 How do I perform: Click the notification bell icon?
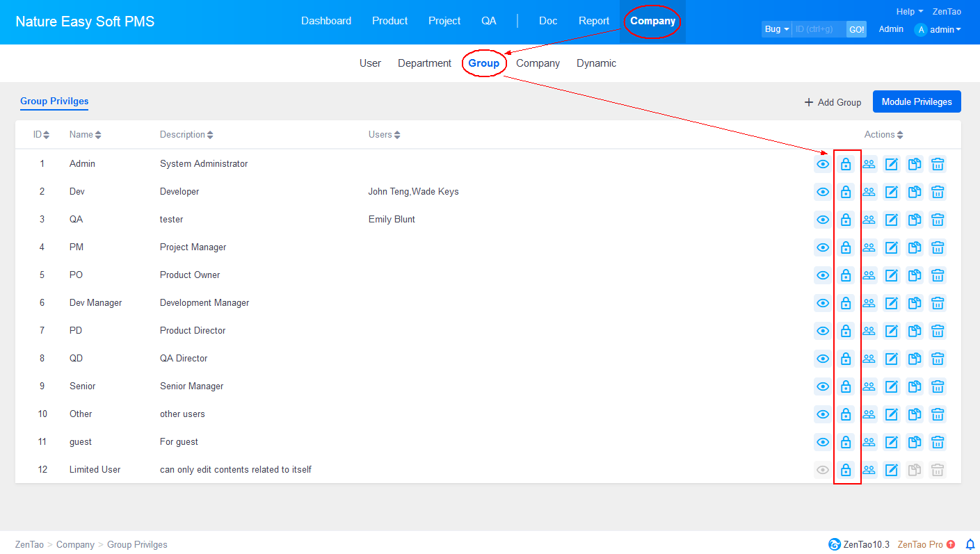pos(970,544)
